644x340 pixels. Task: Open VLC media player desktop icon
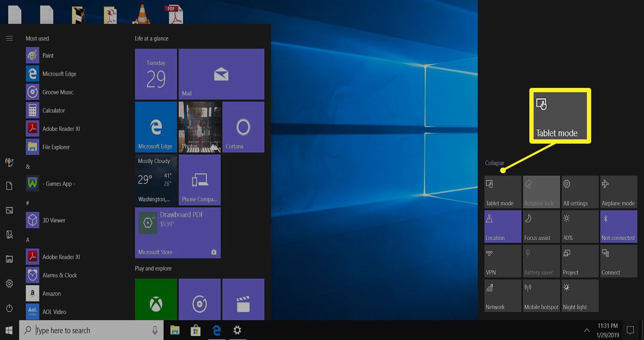click(142, 13)
